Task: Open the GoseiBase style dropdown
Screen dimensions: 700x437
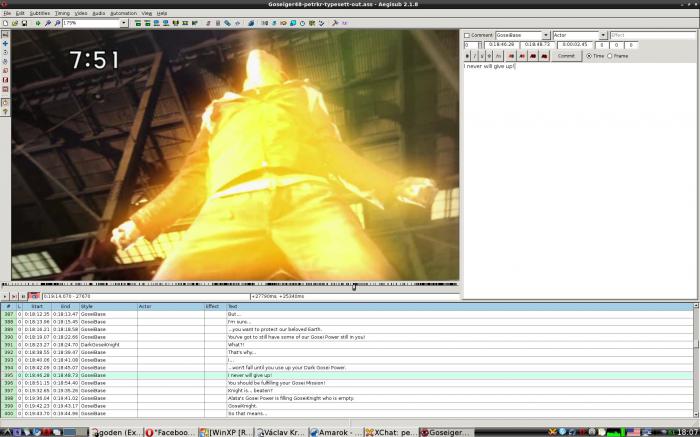Action: pyautogui.click(x=546, y=35)
